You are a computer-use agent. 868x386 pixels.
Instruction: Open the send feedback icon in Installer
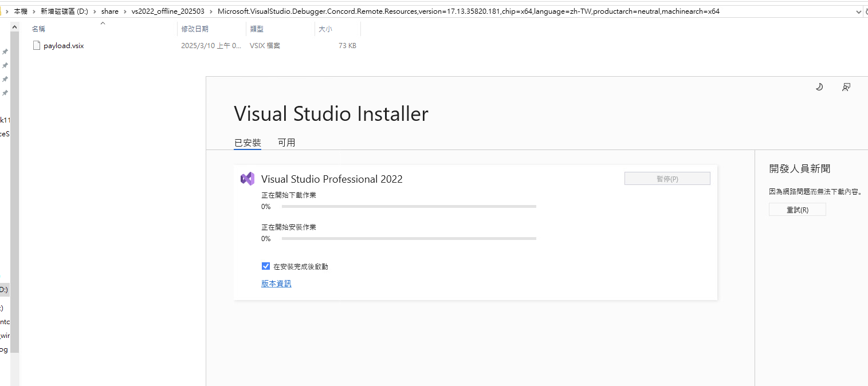(x=846, y=87)
